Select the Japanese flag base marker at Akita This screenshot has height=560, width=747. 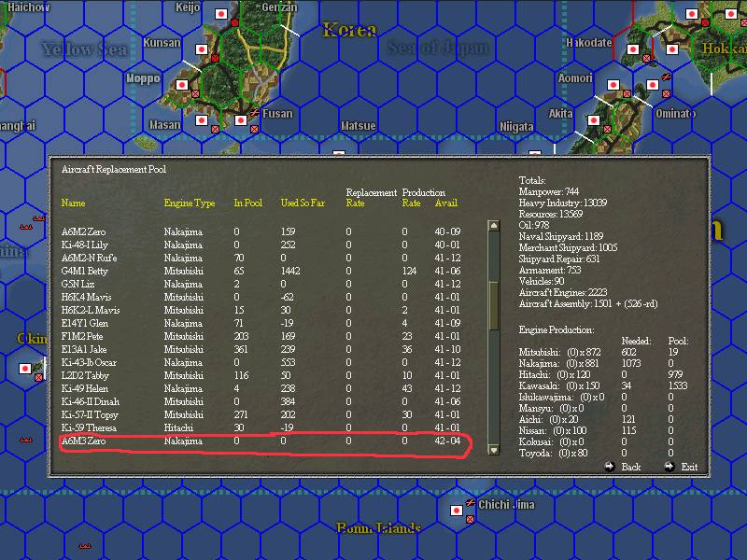tap(594, 120)
